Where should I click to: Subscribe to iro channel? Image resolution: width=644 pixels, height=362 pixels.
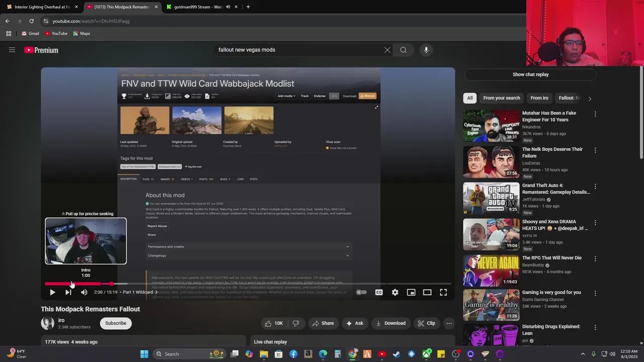coord(116,323)
